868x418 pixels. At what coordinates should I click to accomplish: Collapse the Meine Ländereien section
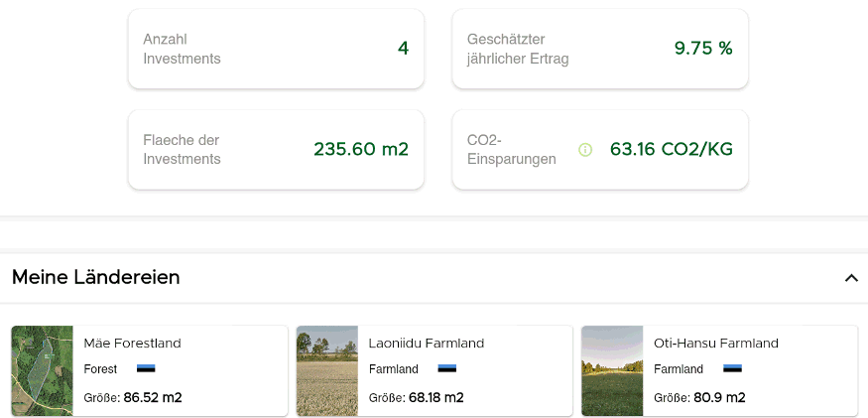pyautogui.click(x=850, y=278)
